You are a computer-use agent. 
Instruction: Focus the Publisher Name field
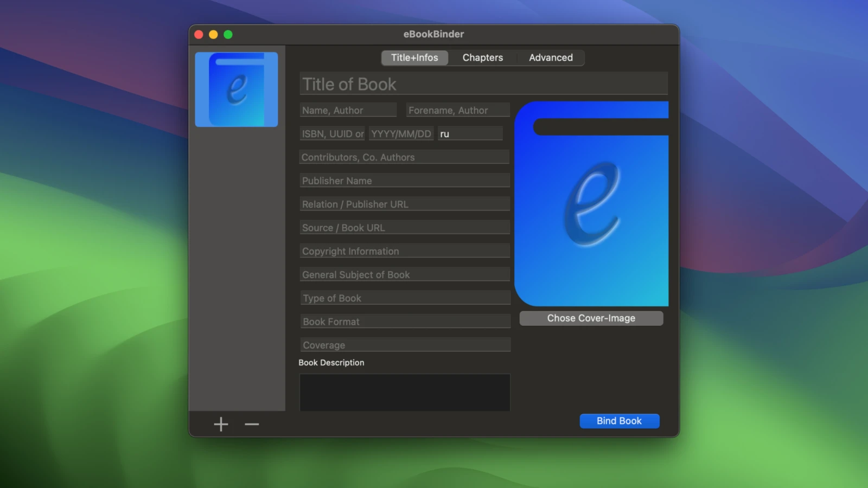tap(404, 181)
